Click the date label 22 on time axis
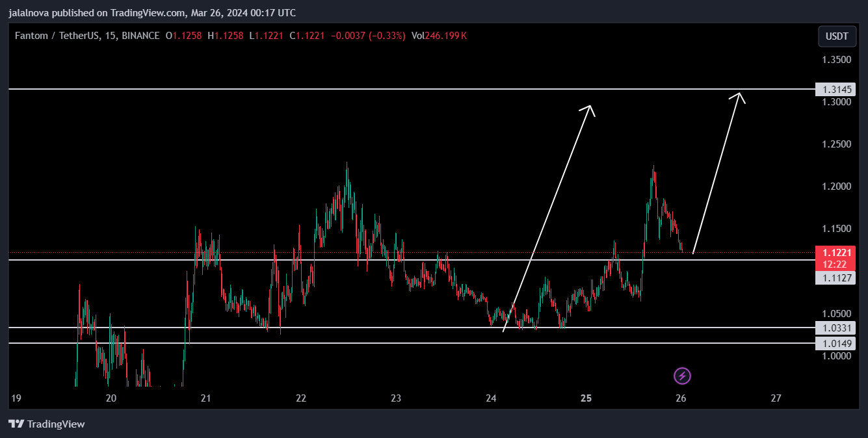Viewport: 868px width, 438px height. [300, 398]
